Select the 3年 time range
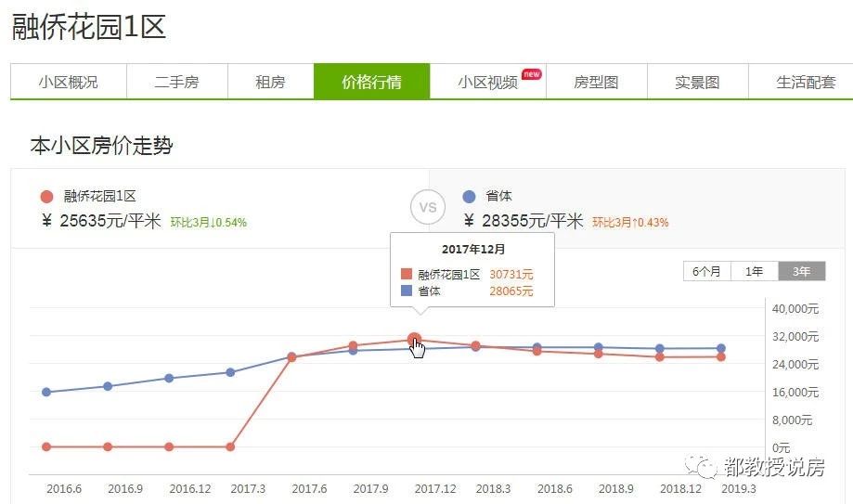Screen dimensions: 853x504 [x=801, y=271]
